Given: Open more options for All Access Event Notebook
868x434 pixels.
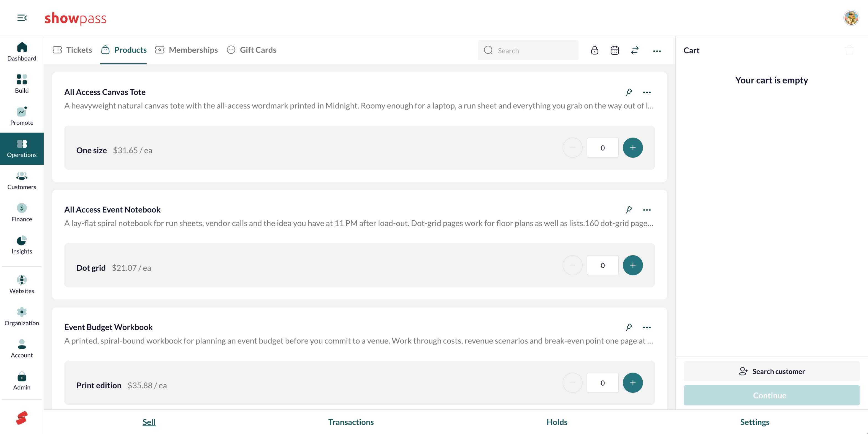Looking at the screenshot, I should pos(647,210).
